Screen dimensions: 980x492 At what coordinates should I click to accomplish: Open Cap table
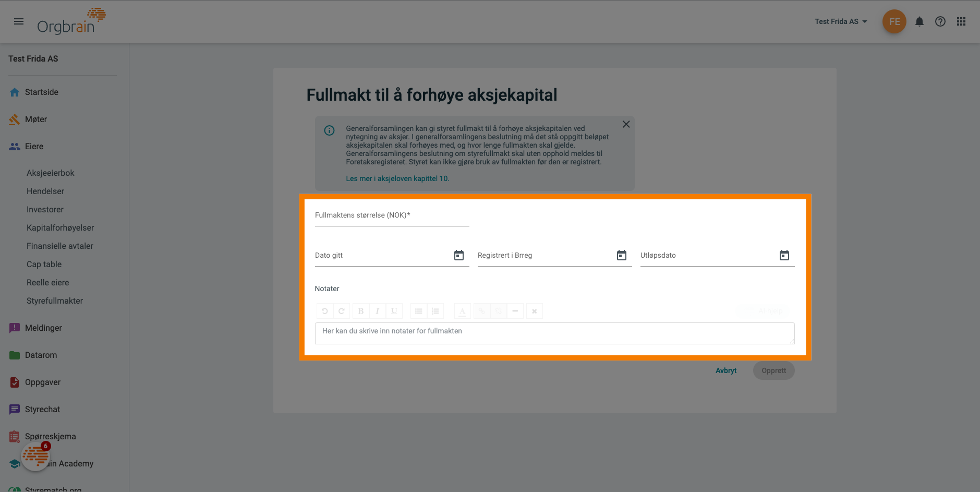[44, 265]
